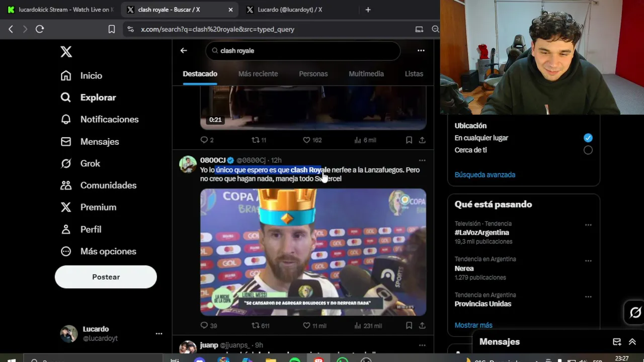Bookmark the 0800CJ post
The width and height of the screenshot is (644, 362).
(409, 325)
